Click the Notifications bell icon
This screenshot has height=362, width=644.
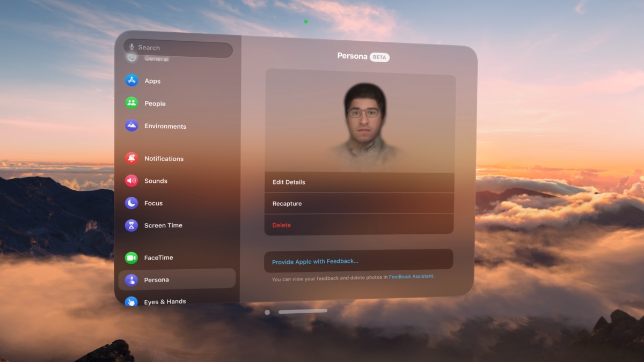click(131, 158)
